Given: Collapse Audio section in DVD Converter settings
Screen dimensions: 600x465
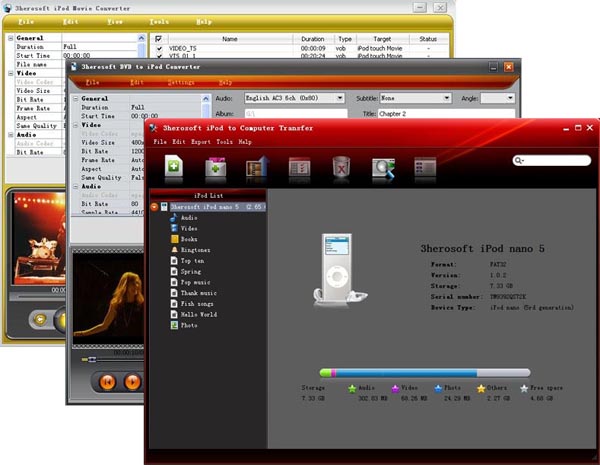Looking at the screenshot, I should [x=76, y=186].
